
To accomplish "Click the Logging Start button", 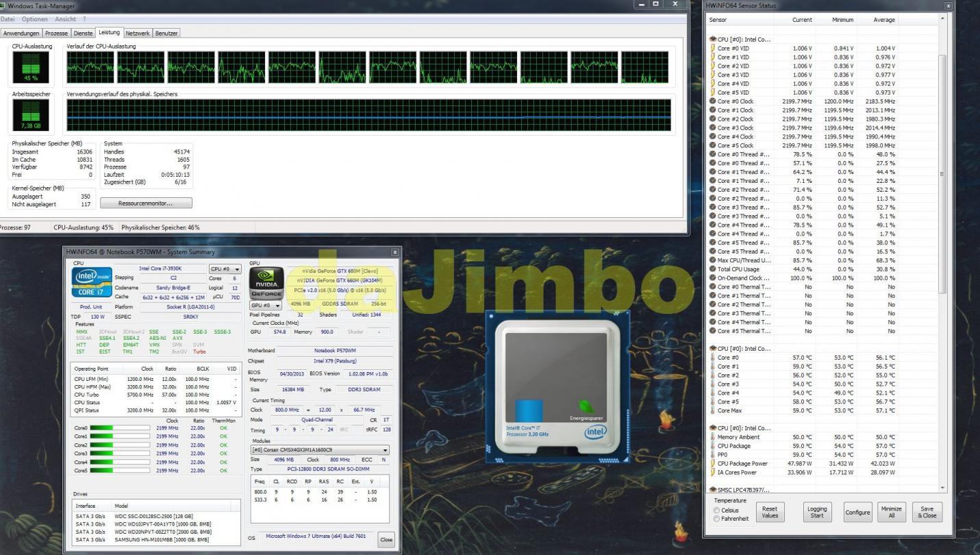I will point(817,512).
